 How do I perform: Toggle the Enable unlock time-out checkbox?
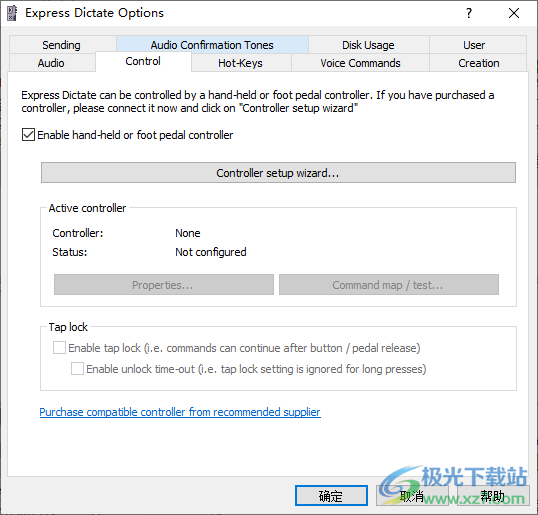pos(77,369)
